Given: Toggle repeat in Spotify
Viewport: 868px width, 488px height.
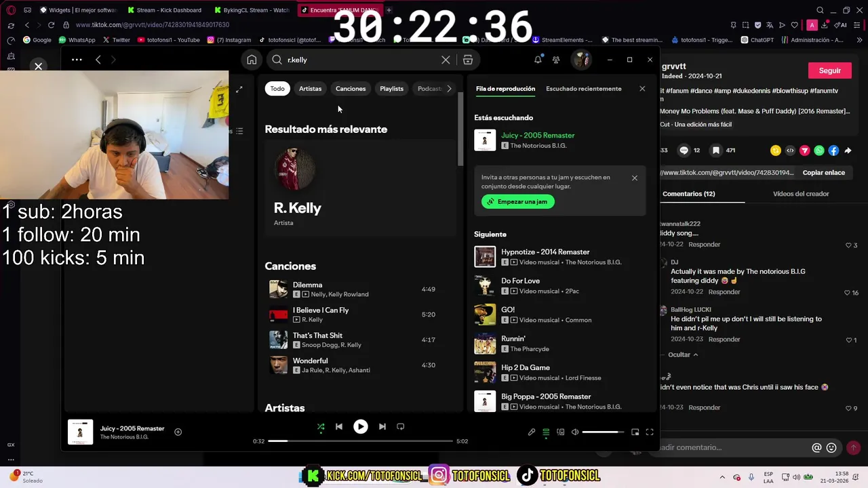Looking at the screenshot, I should [x=400, y=426].
